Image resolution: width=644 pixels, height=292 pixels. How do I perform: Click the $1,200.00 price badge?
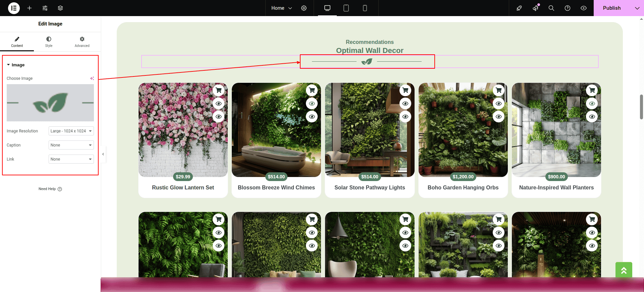click(463, 177)
